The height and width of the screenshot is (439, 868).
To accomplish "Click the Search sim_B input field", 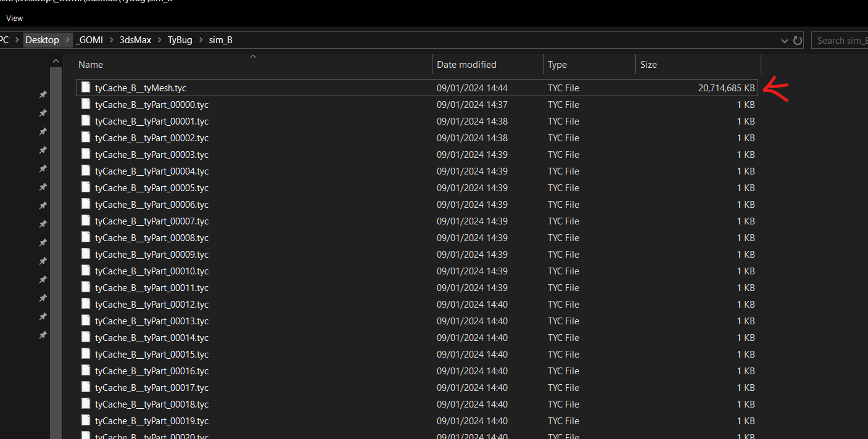I will point(839,41).
